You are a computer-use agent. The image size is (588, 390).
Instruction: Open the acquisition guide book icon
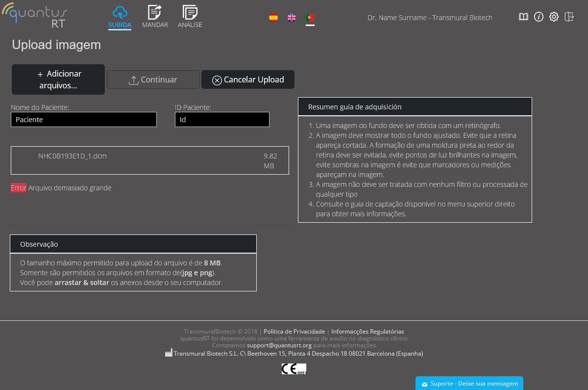tap(523, 17)
